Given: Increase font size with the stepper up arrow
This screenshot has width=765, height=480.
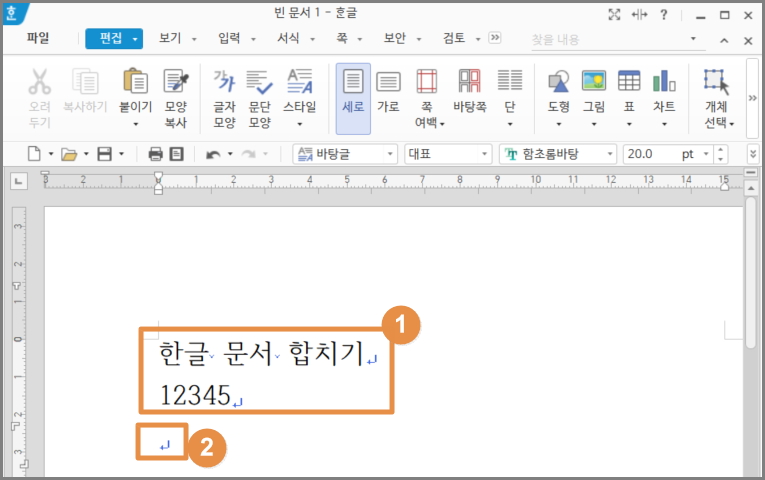Looking at the screenshot, I should [721, 150].
